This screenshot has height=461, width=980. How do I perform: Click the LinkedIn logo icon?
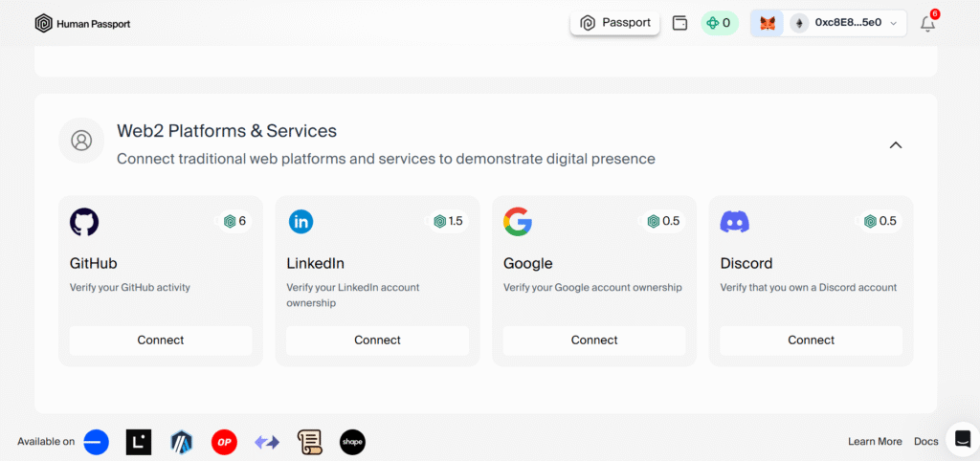click(301, 221)
